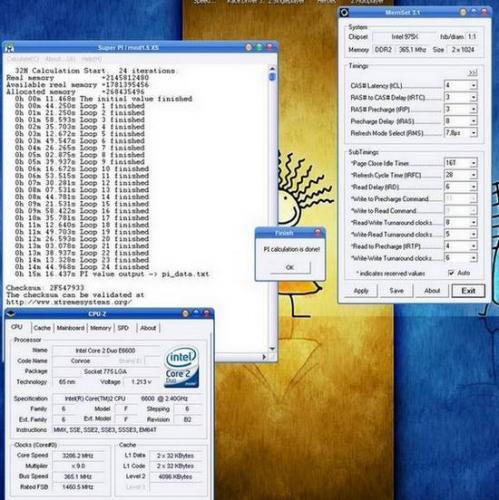Click the Save button in MemSet
Screen dimensions: 499x500
[396, 291]
